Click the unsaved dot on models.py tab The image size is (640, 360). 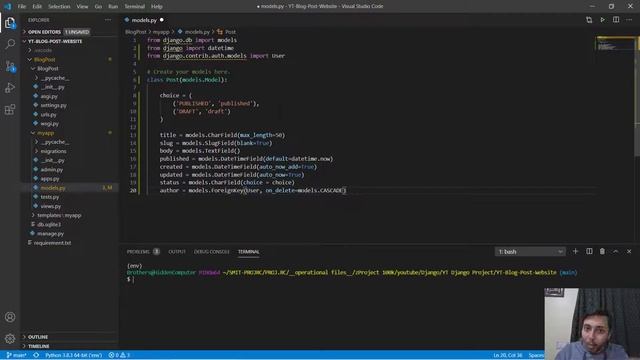pos(162,20)
